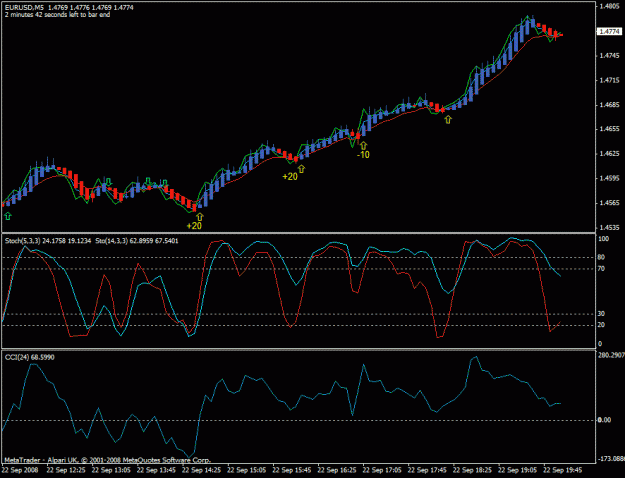Click the 22 Sep 15:05 time label

(247, 470)
